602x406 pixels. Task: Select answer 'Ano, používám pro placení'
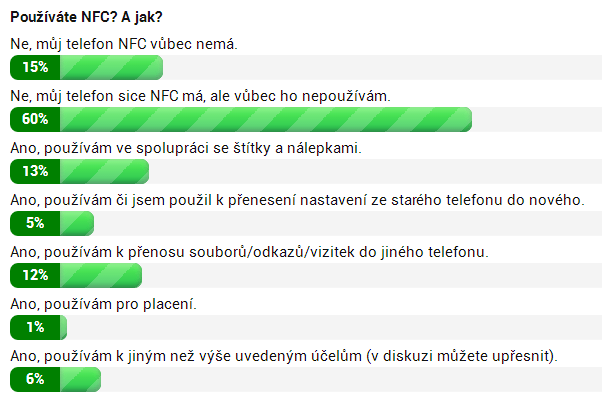pos(103,304)
